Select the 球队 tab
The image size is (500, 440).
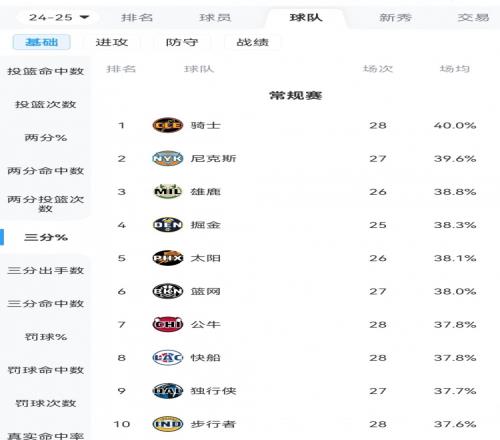tap(306, 17)
